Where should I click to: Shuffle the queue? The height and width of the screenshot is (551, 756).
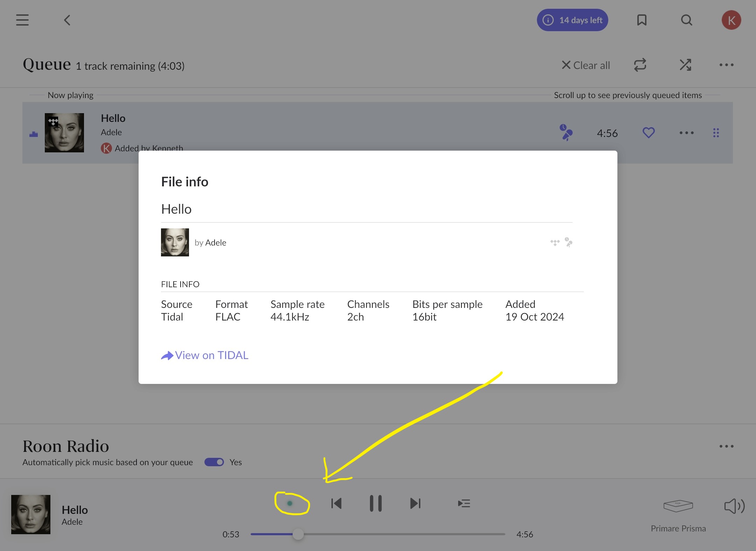[x=685, y=65]
